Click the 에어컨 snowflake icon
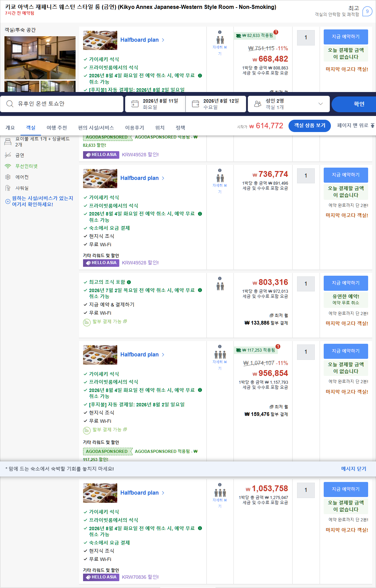This screenshot has width=376, height=588. (x=8, y=177)
